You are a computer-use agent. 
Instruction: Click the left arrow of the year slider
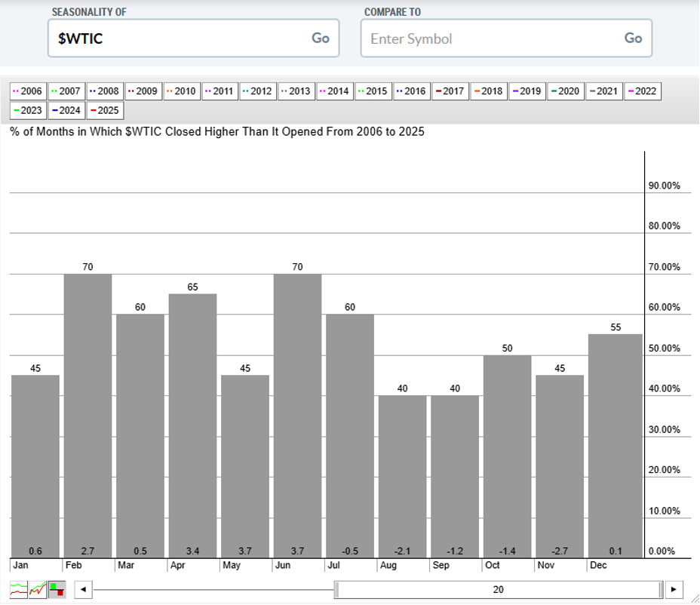tap(84, 589)
